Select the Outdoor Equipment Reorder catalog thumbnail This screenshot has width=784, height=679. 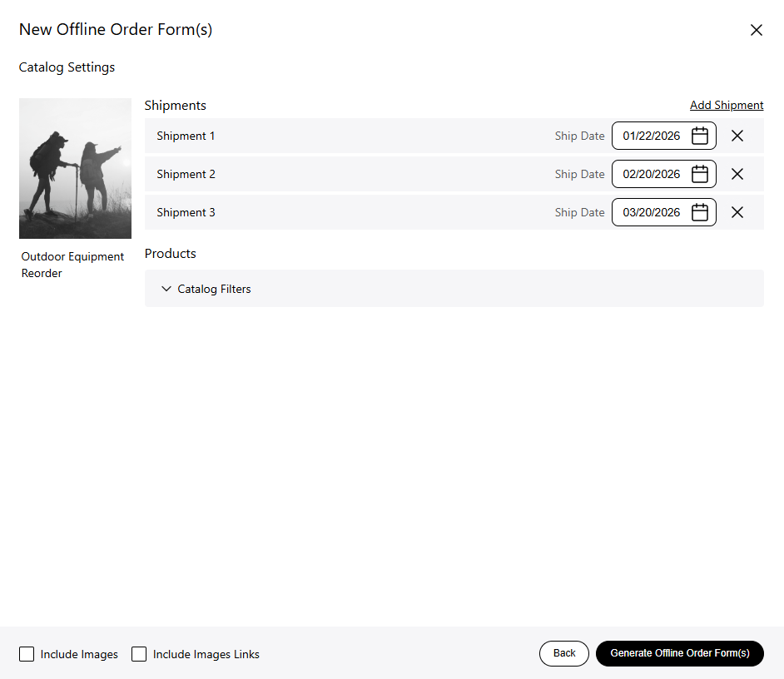point(75,168)
